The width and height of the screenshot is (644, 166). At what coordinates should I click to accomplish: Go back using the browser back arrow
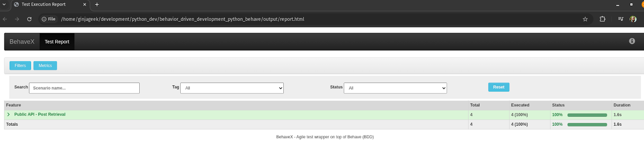coord(5,19)
